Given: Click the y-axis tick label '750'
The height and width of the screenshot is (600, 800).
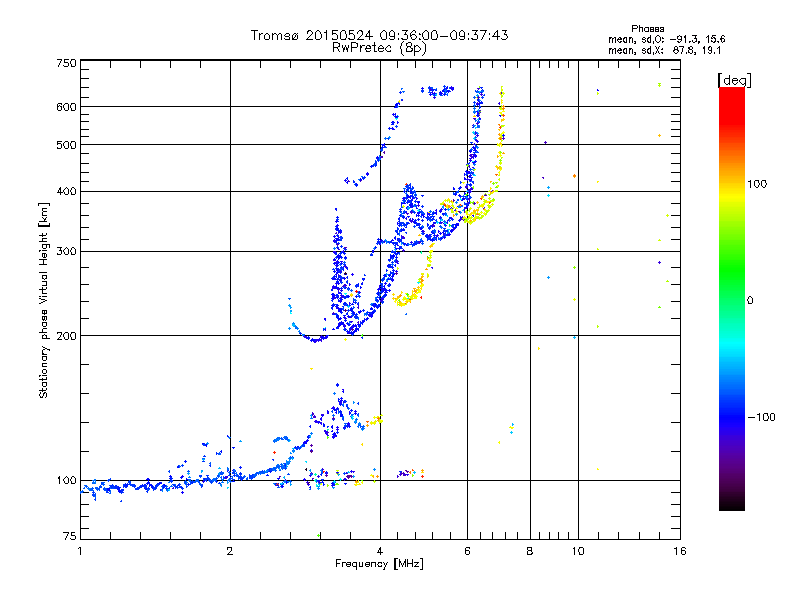Looking at the screenshot, I should pyautogui.click(x=67, y=63).
